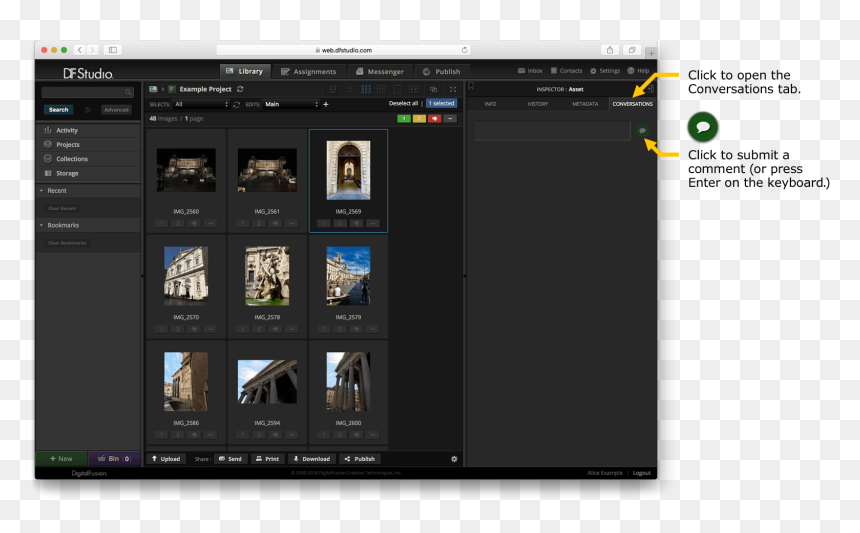Click the comment text field

point(552,131)
